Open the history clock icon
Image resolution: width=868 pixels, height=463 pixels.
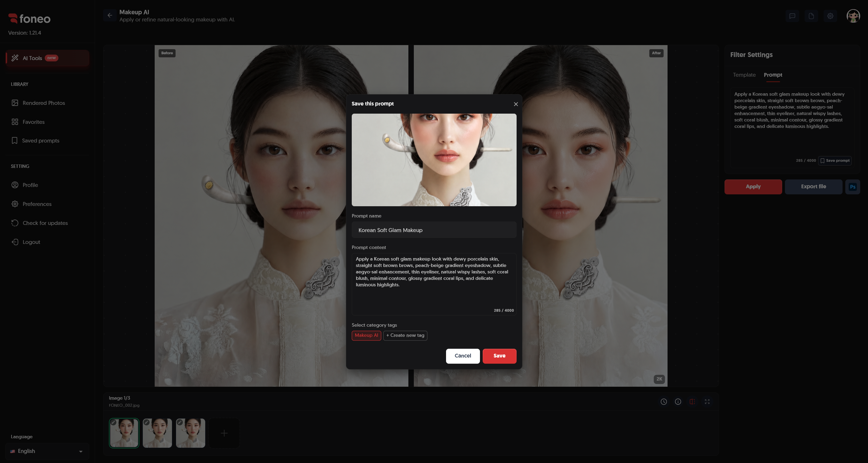664,402
